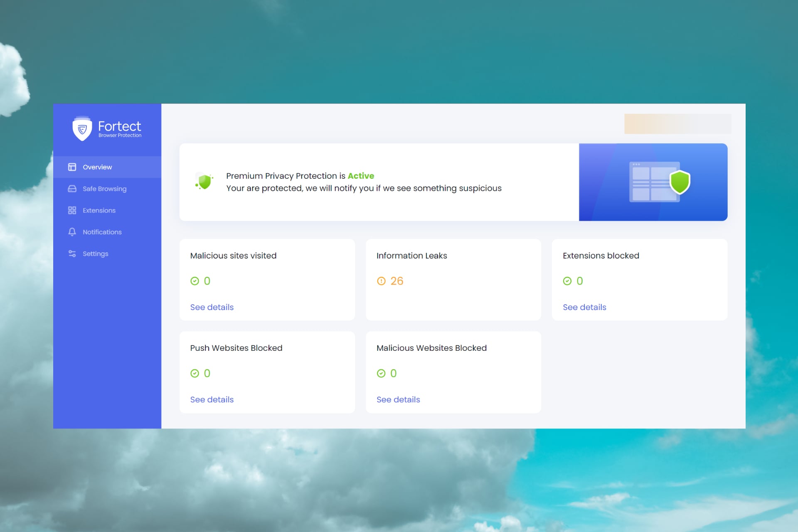Click the Safe Browsing sidebar icon
This screenshot has height=532, width=798.
(72, 189)
